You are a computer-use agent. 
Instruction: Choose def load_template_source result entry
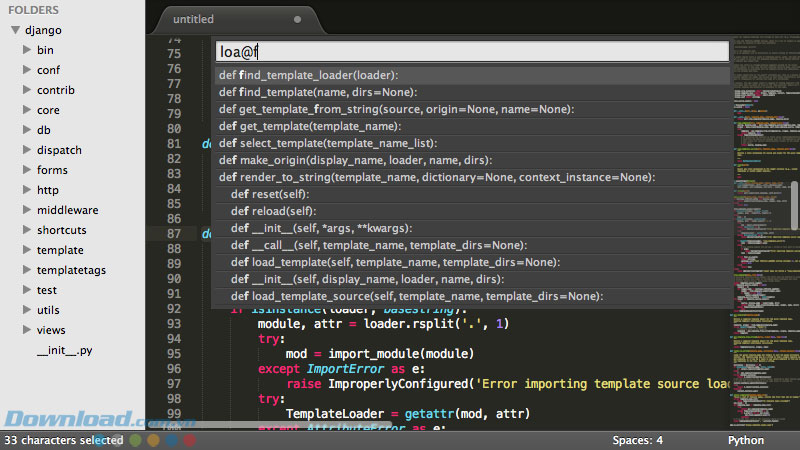(x=472, y=296)
